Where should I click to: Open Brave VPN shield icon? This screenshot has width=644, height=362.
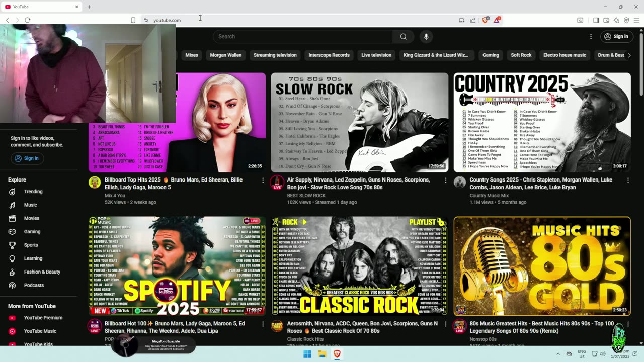[x=626, y=20]
